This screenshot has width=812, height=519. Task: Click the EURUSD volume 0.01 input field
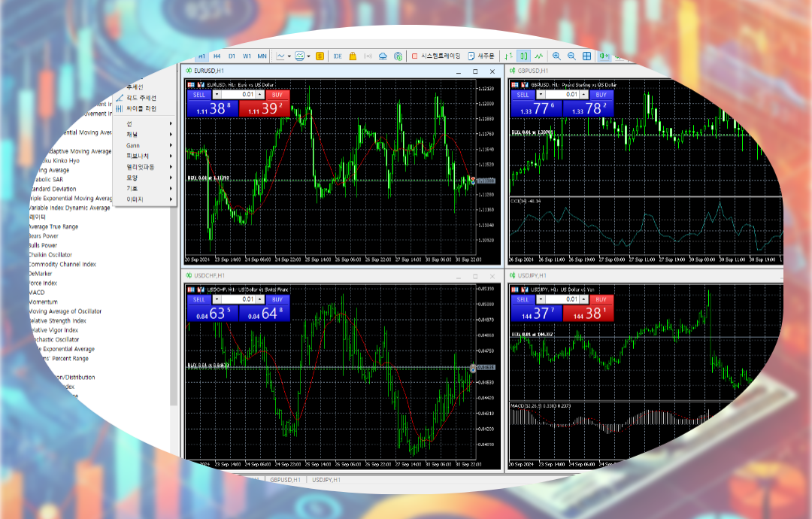(239, 95)
